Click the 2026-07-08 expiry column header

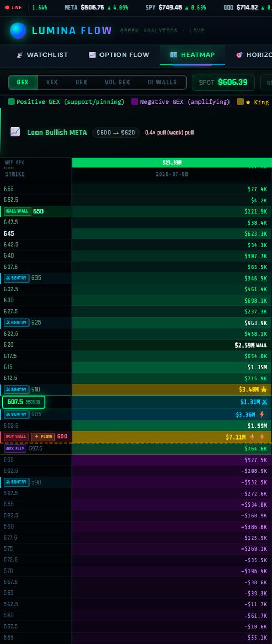(172, 174)
